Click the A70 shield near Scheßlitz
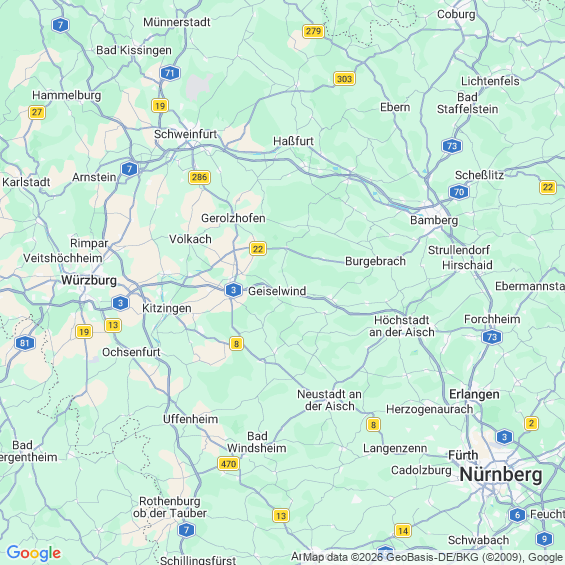565x565 pixels. pyautogui.click(x=459, y=192)
